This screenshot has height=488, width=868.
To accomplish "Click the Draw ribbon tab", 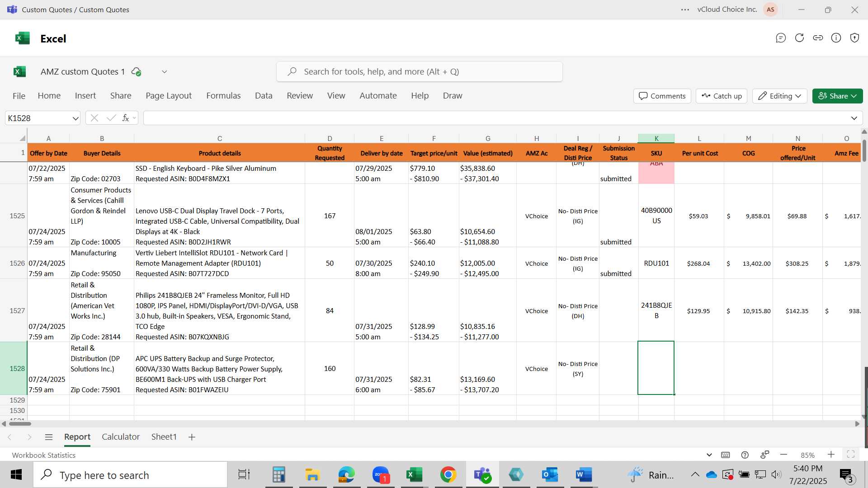I will point(453,96).
